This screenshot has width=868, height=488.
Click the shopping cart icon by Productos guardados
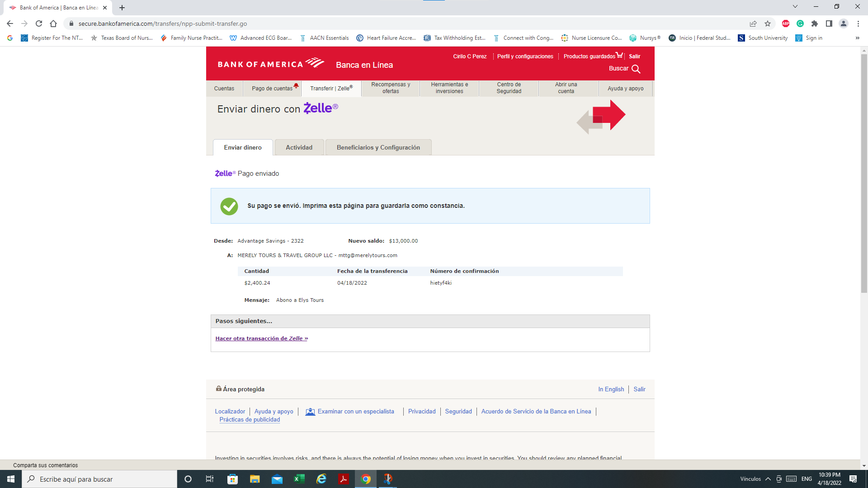pos(619,55)
